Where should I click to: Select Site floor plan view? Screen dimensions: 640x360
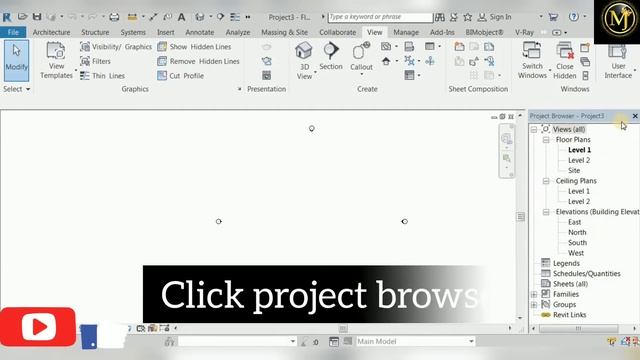[574, 171]
